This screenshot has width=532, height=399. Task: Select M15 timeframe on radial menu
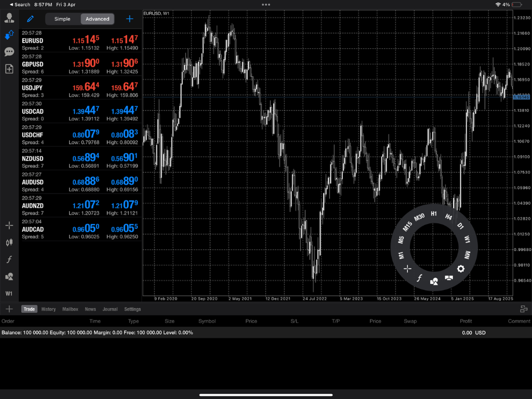click(407, 227)
